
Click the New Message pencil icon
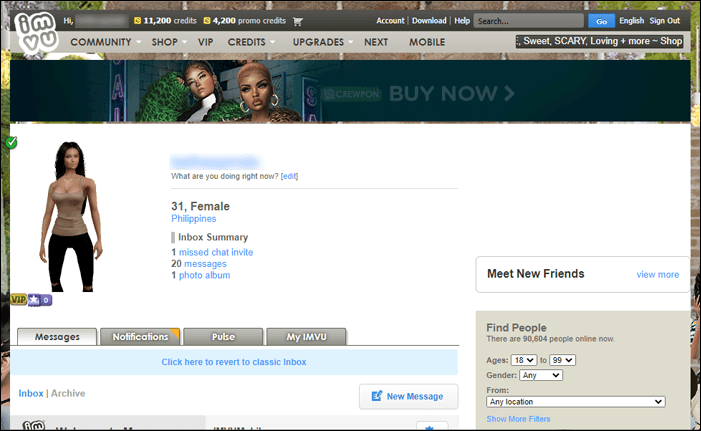coord(377,396)
